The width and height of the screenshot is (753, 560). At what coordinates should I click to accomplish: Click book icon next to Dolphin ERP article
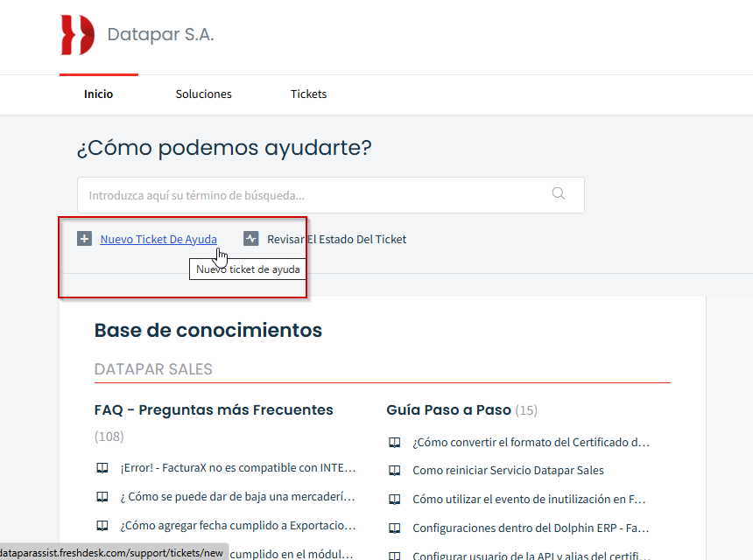click(x=394, y=528)
